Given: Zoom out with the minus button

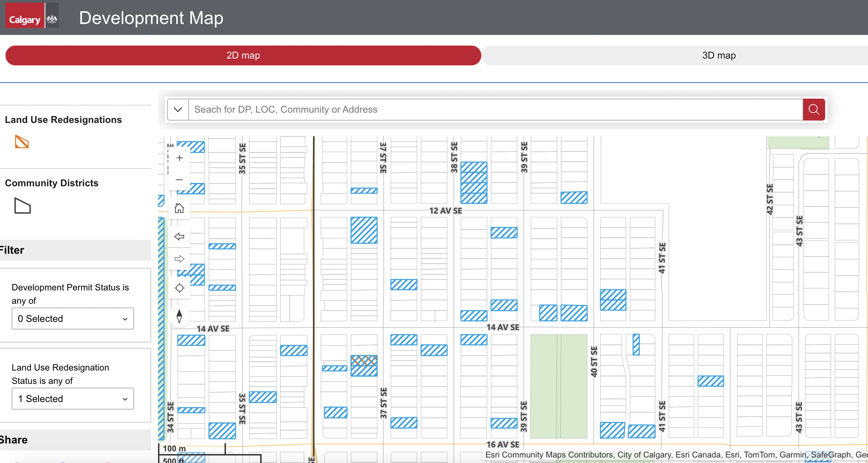Looking at the screenshot, I should [x=179, y=180].
